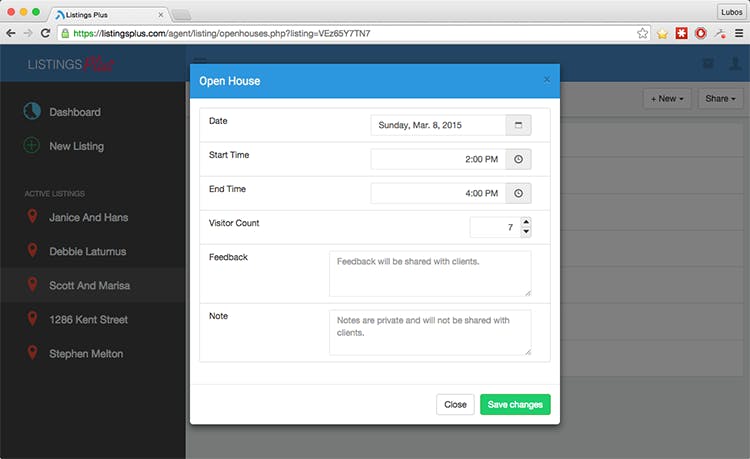
Task: Open the date picker calendar icon
Action: point(518,125)
